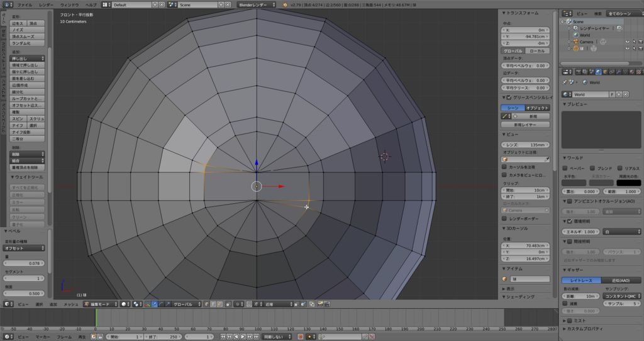Viewport: 644px width, 341px height.
Task: Click the World properties tab icon
Action: click(597, 72)
